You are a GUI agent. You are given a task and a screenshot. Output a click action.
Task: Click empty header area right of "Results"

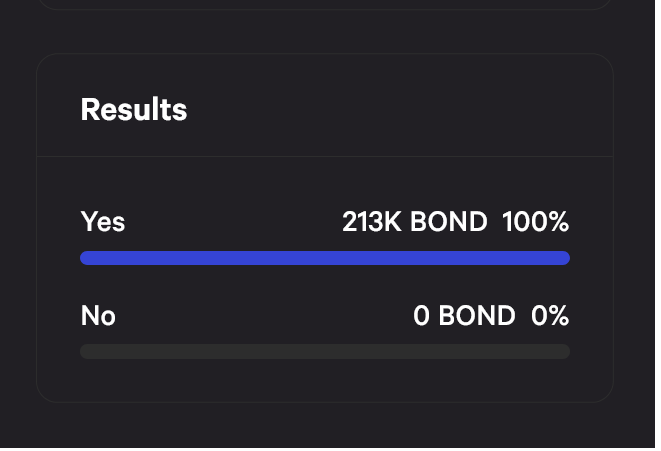point(400,109)
